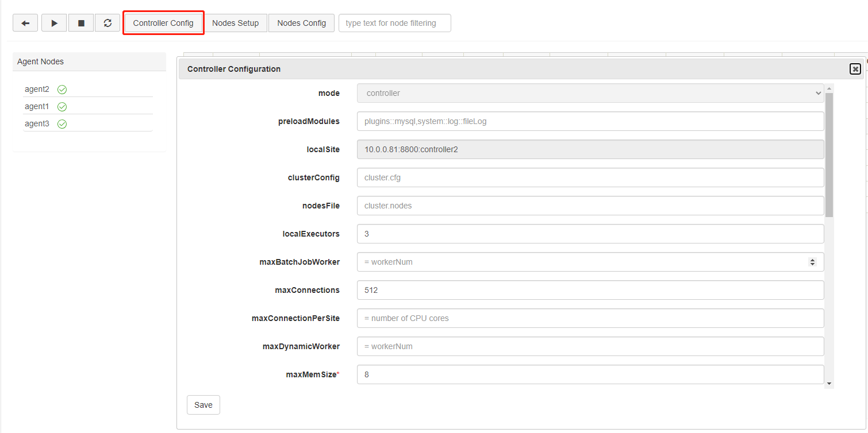Screen dimensions: 868x433
Task: Click the green status check beside agent1
Action: pos(62,107)
